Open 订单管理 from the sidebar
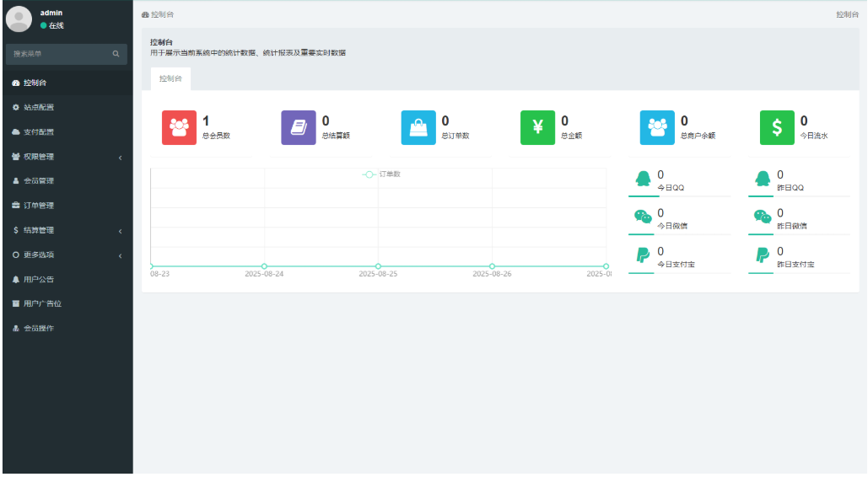This screenshot has height=477, width=868. 39,206
